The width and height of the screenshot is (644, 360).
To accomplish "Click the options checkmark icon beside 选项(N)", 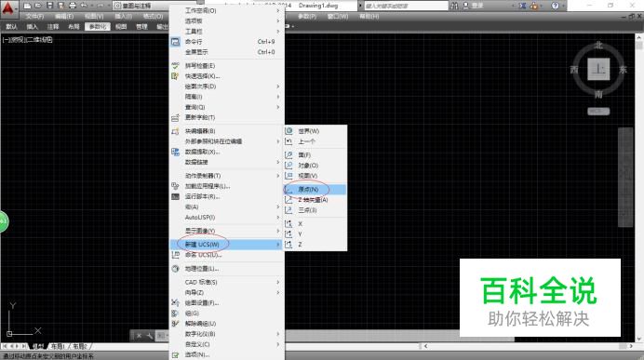I will (175, 354).
